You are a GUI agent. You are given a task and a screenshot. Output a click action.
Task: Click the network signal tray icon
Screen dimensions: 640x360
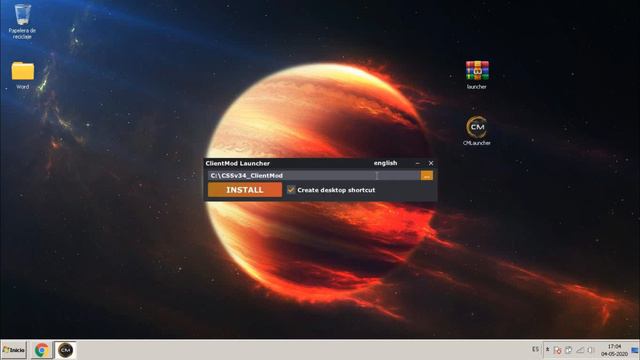pos(580,350)
